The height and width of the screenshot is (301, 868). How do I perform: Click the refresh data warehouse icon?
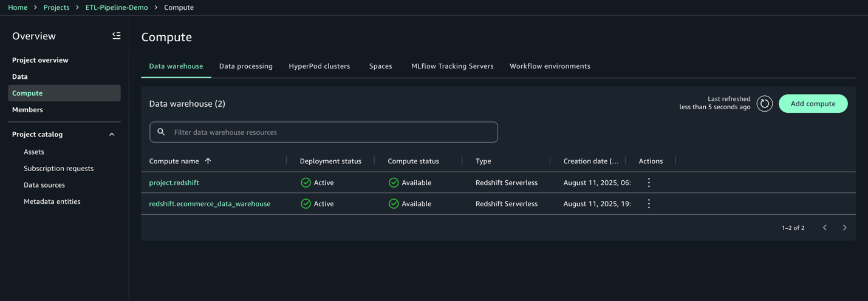point(764,104)
